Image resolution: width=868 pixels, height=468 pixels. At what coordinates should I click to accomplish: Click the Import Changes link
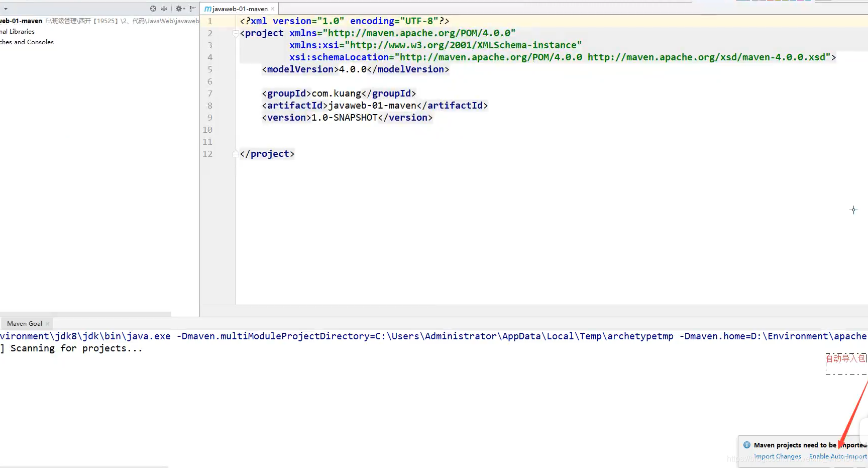(778, 456)
